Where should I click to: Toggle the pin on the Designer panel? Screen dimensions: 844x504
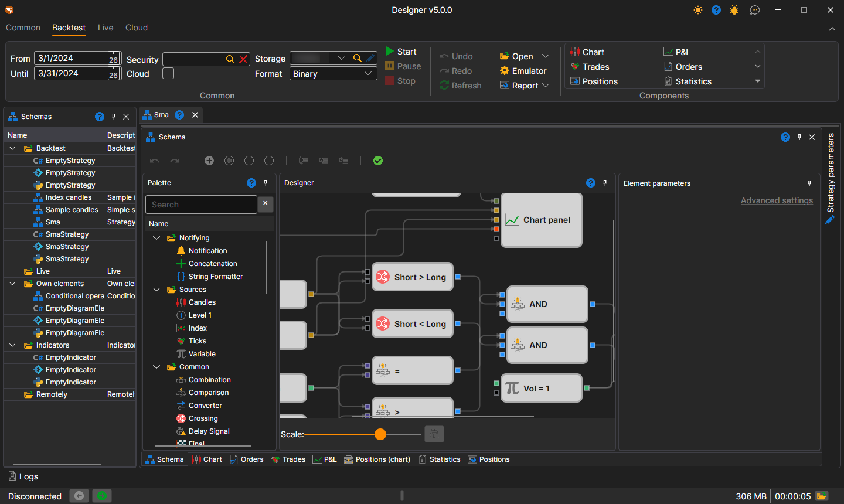[605, 183]
